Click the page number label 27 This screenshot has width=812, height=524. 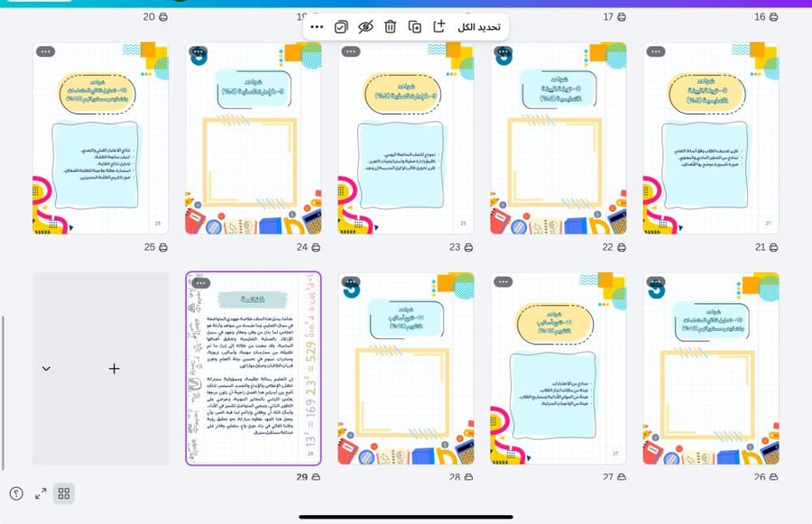(x=607, y=477)
